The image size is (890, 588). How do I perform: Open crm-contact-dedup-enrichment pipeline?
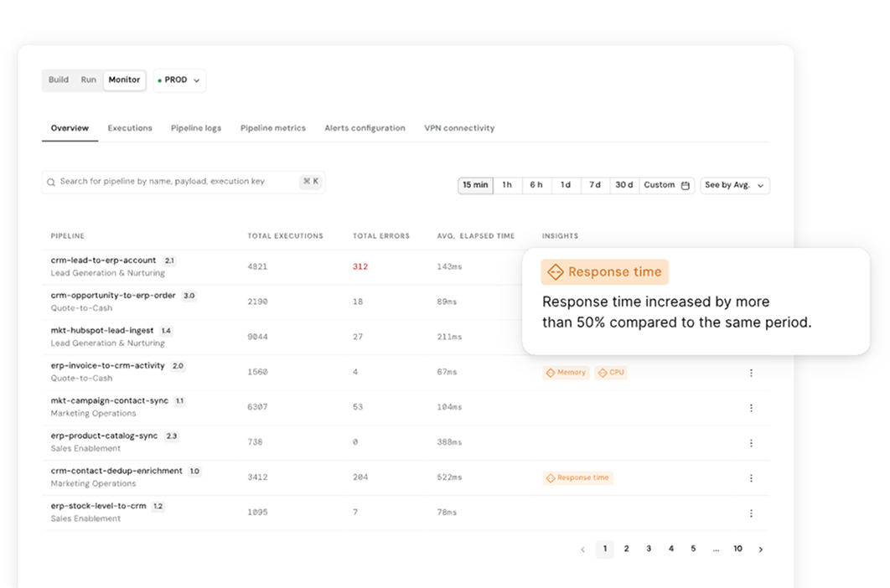pos(117,472)
